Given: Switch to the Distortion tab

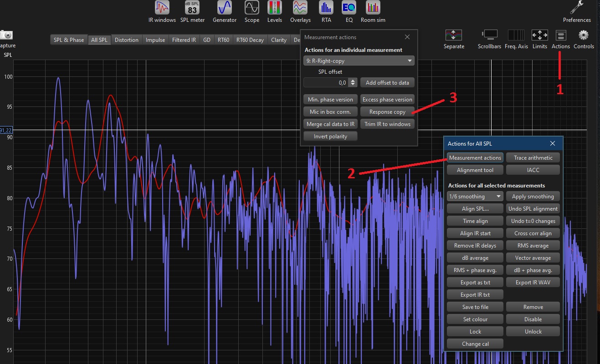Looking at the screenshot, I should coord(126,40).
